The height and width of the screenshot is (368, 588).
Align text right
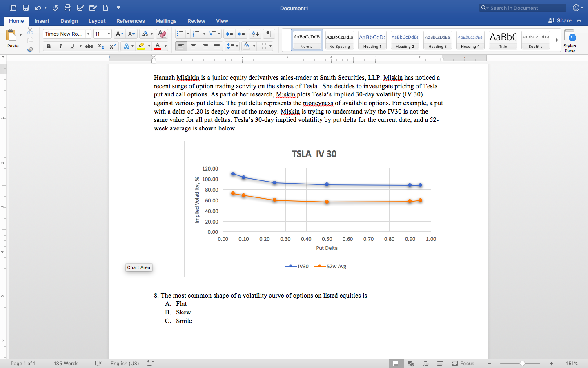(x=205, y=46)
